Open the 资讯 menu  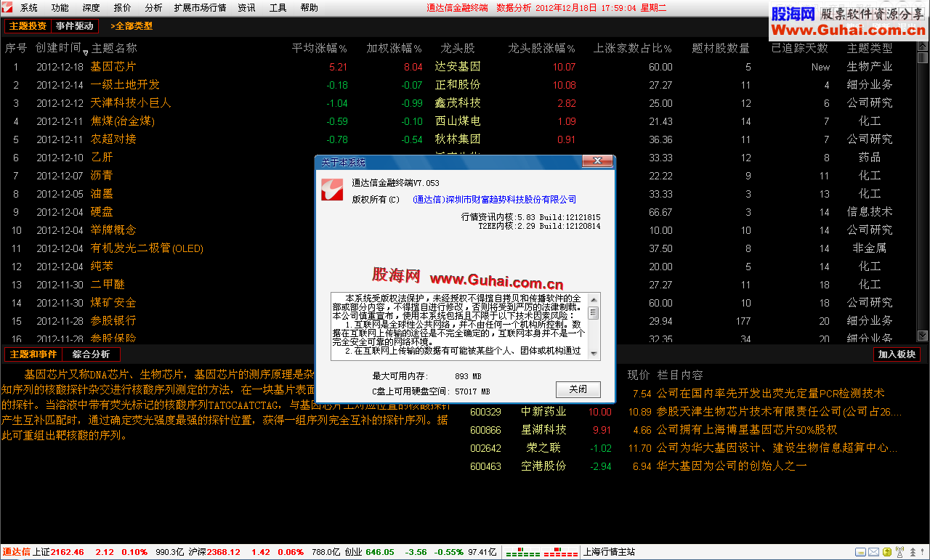point(246,8)
